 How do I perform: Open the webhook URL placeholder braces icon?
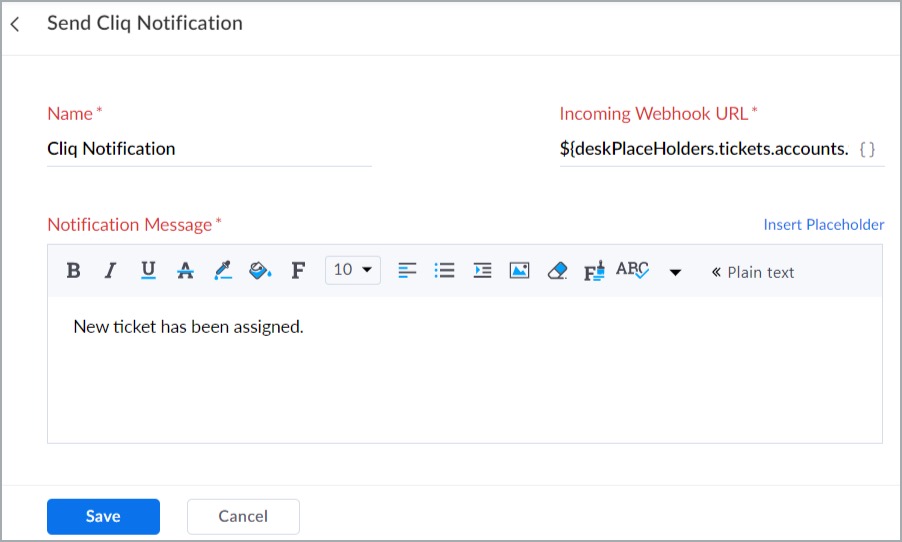click(x=867, y=150)
